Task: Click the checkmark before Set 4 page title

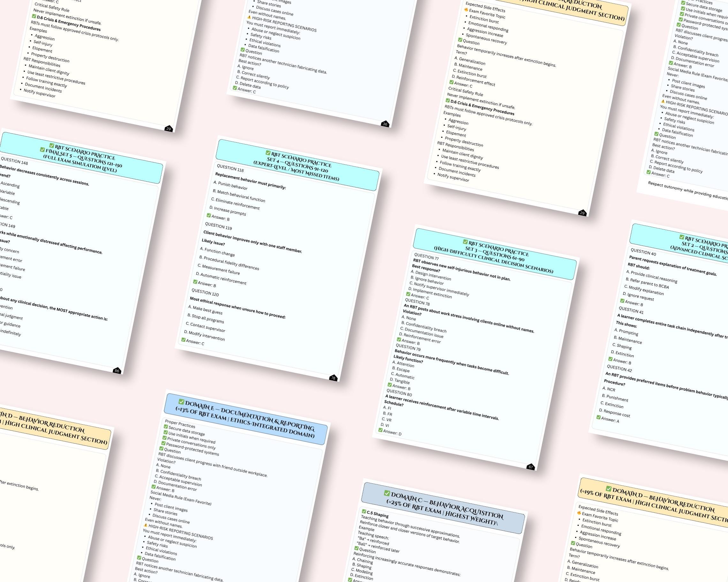Action: click(x=268, y=153)
